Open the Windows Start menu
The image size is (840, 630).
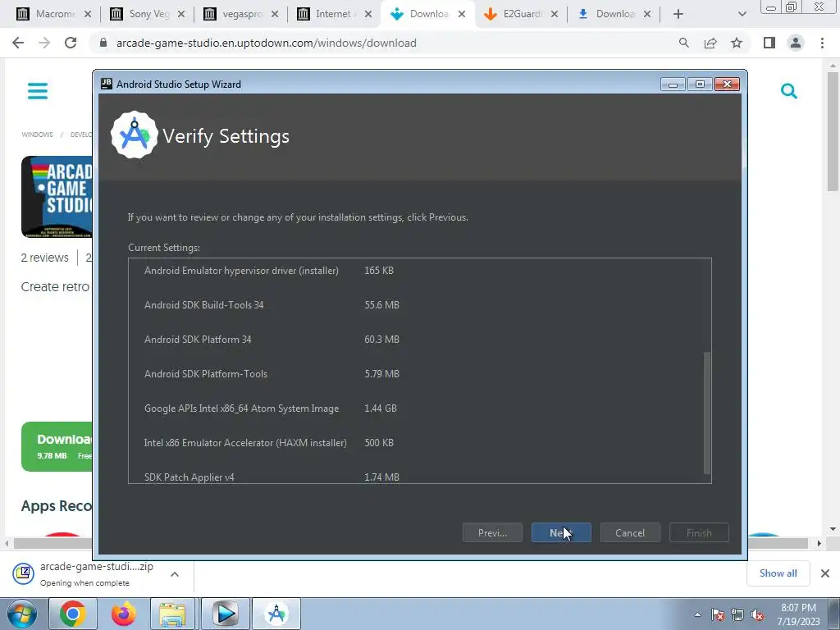(21, 614)
